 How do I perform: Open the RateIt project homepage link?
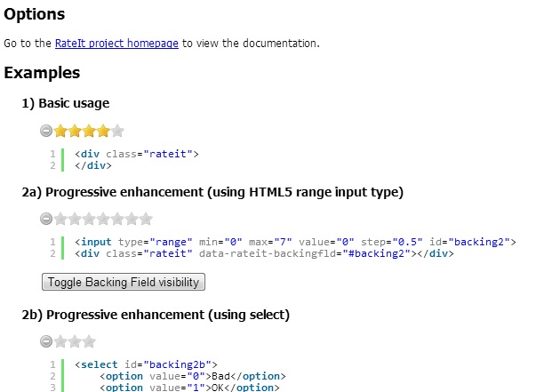[x=116, y=43]
